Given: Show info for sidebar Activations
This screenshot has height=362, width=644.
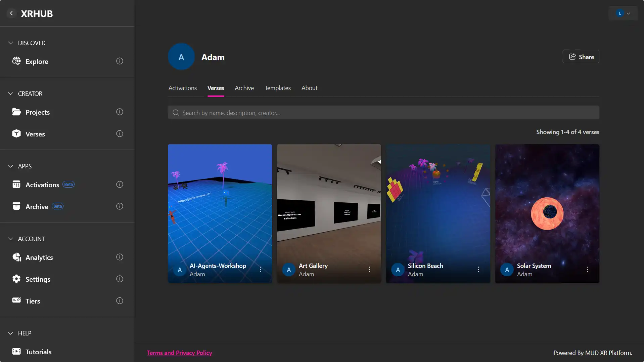Looking at the screenshot, I should tap(120, 185).
